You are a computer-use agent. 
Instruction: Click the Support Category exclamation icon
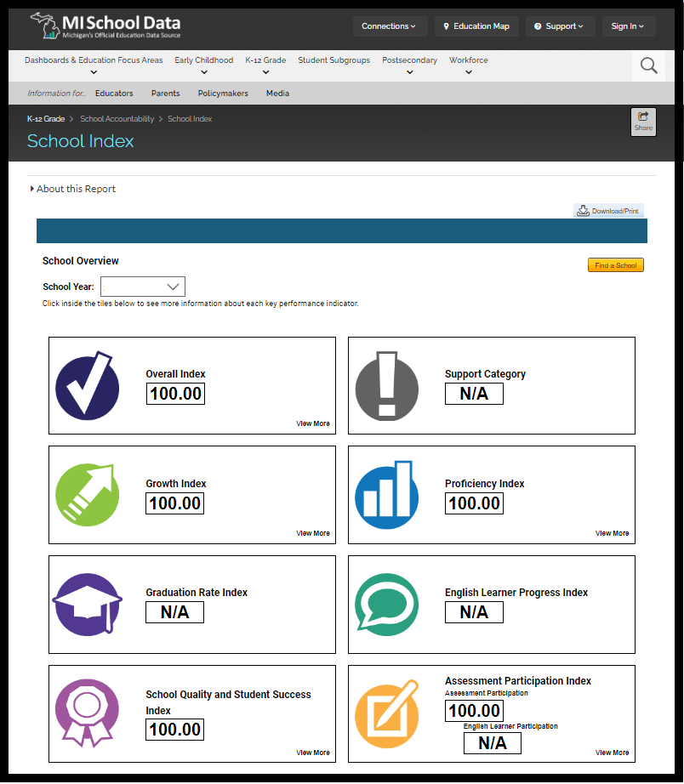click(387, 385)
